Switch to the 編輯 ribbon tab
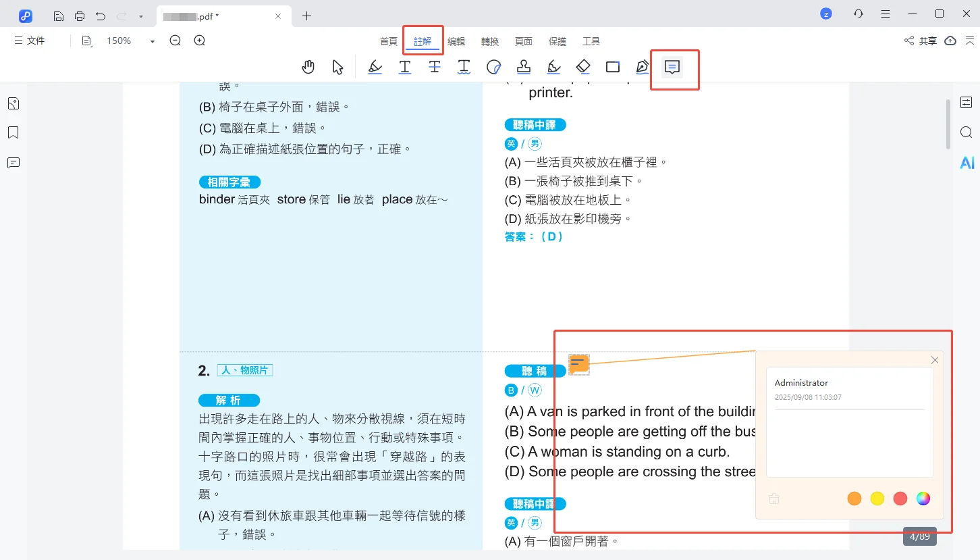980x560 pixels. [x=456, y=41]
